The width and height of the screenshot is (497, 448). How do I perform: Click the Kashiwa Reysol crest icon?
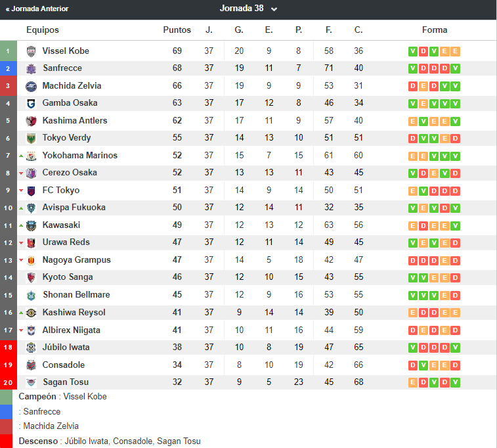pos(31,313)
